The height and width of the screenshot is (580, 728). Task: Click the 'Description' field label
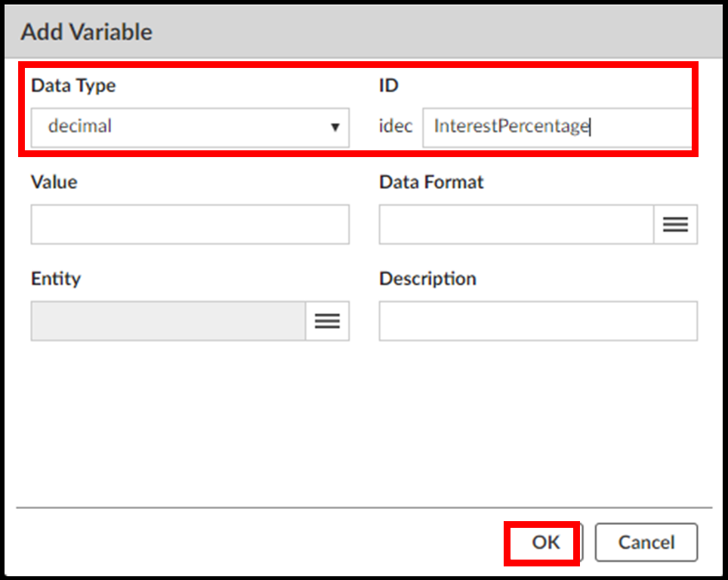click(427, 279)
